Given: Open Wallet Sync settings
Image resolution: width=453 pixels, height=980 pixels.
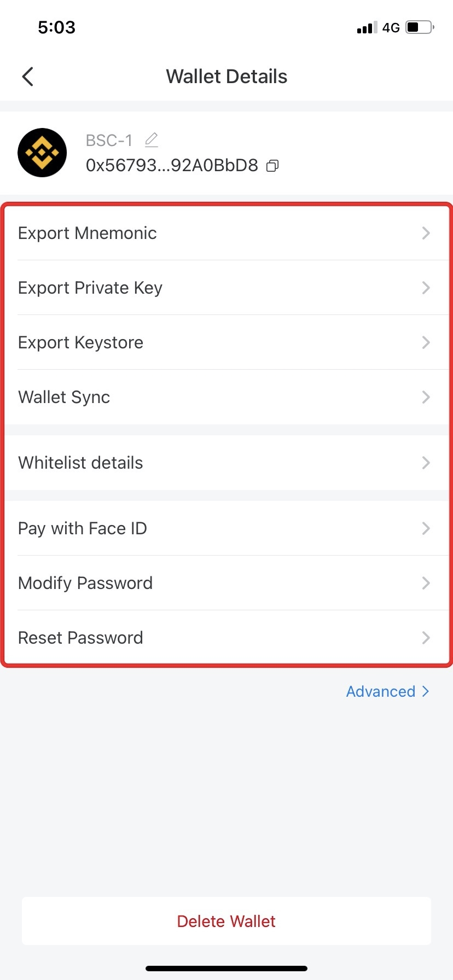Looking at the screenshot, I should (64, 398).
